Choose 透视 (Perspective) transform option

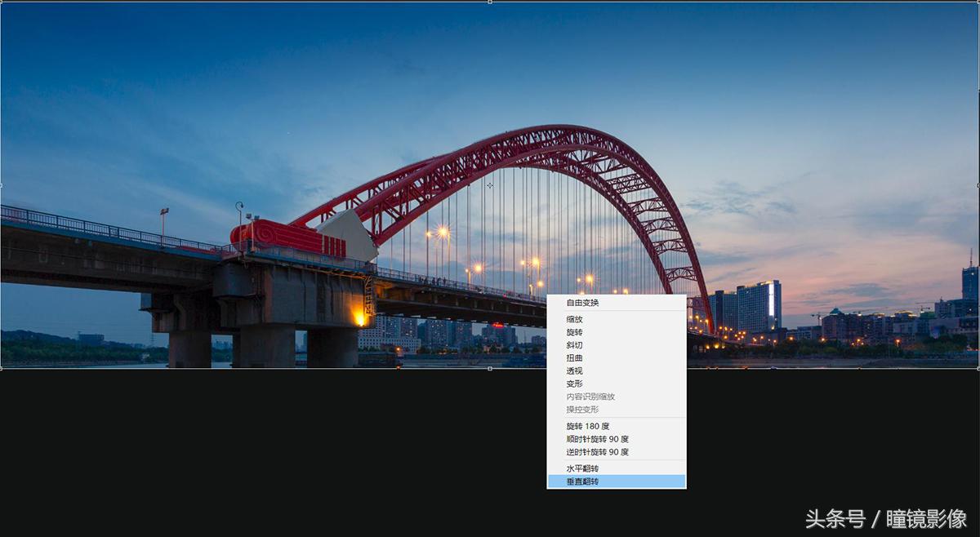point(574,371)
